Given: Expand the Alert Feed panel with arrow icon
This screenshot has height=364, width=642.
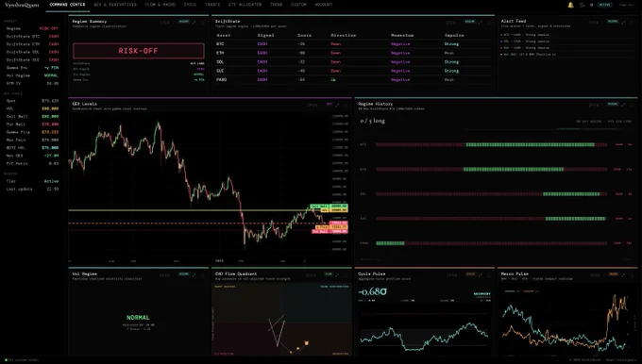Looking at the screenshot, I should [623, 22].
